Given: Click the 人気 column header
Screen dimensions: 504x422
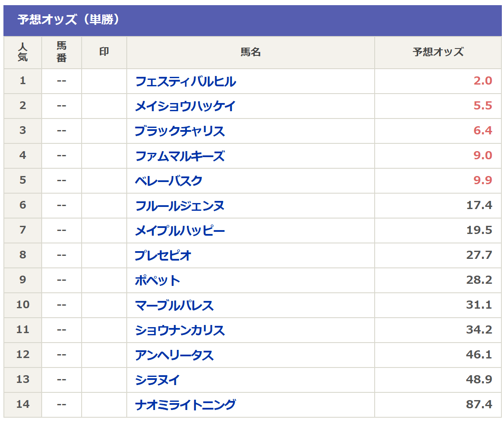Looking at the screenshot, I should pyautogui.click(x=23, y=52).
